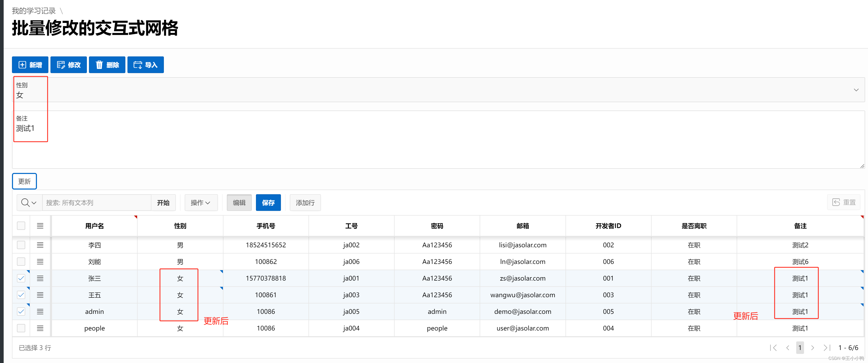Uncheck the 张三 row checkbox

coord(21,278)
